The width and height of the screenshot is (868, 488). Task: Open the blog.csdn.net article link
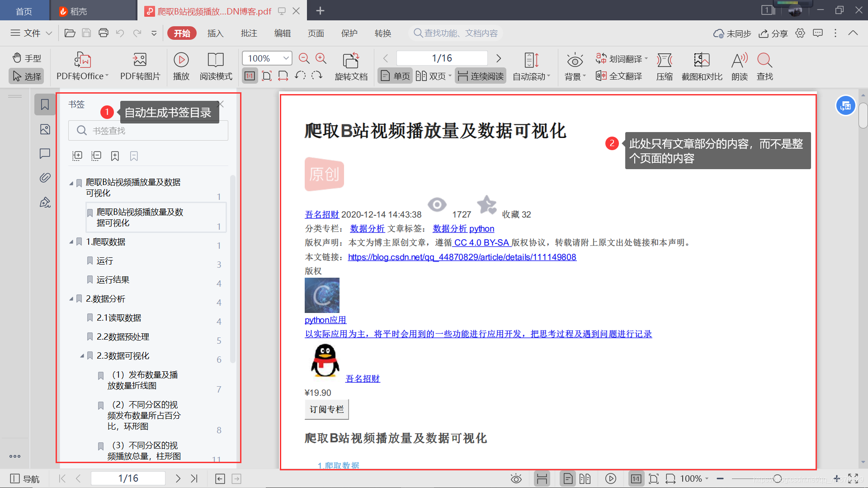[x=462, y=257]
